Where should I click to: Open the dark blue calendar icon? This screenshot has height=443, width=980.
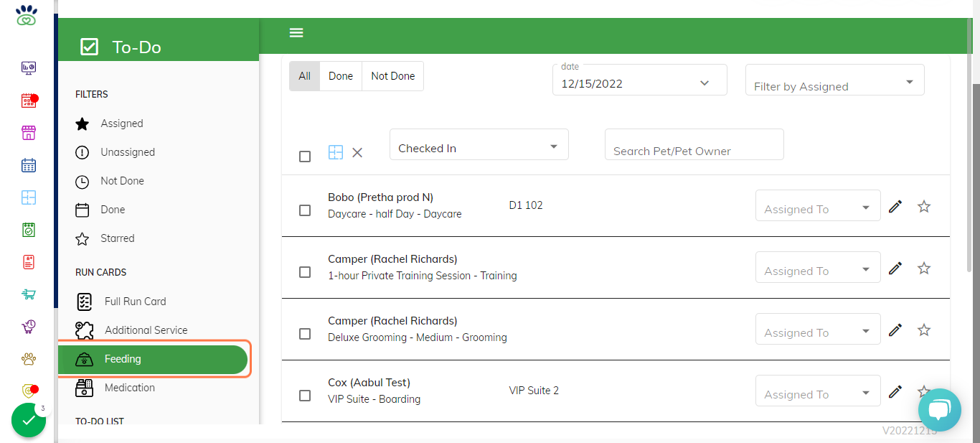28,165
